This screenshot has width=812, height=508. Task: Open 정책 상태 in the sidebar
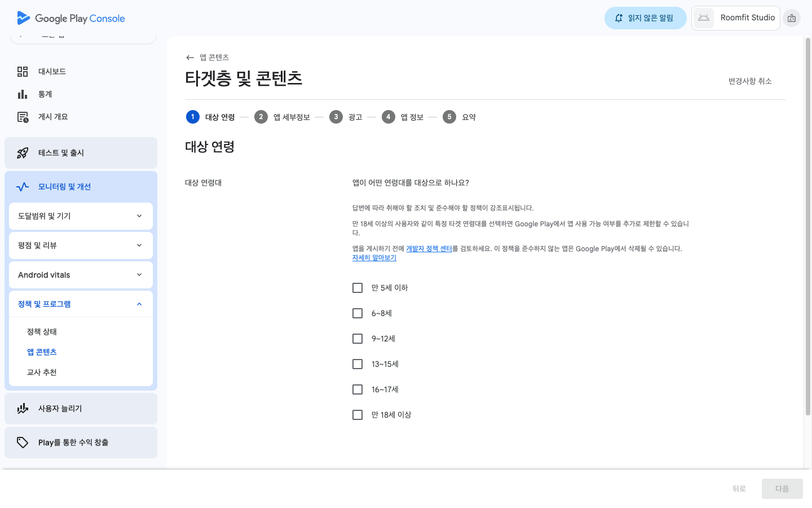(42, 332)
